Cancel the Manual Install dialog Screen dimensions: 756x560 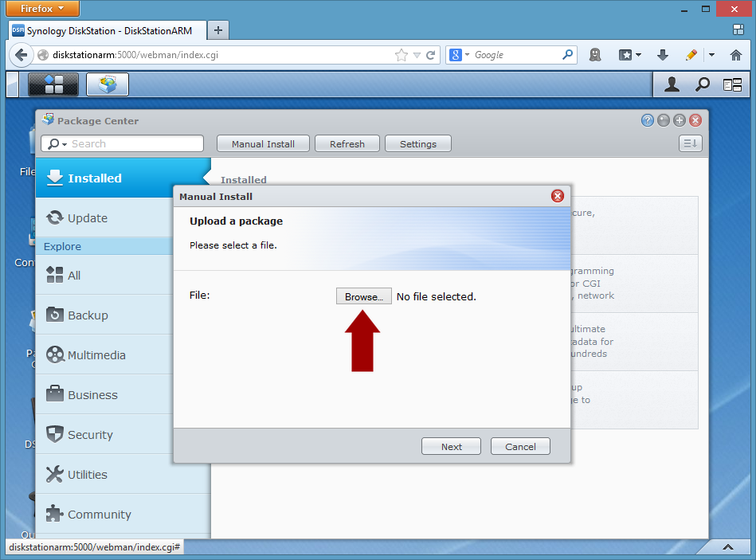(x=520, y=446)
